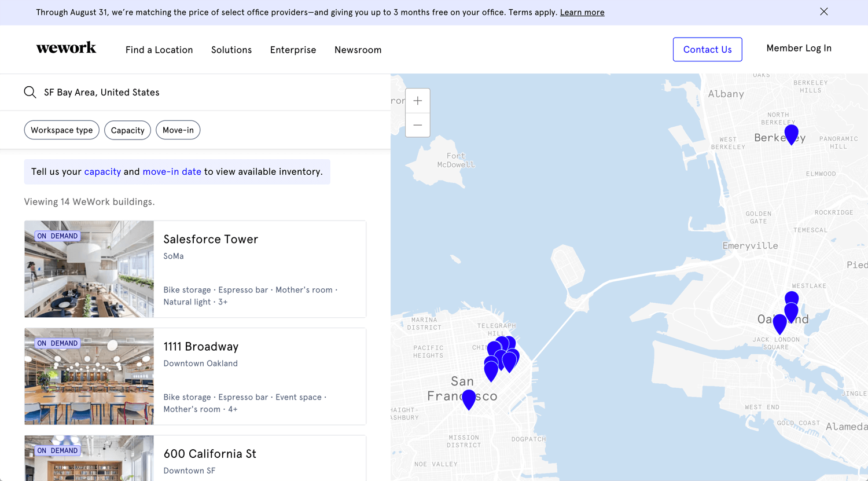868x481 pixels.
Task: Click the Emeryville label on the map
Action: [x=750, y=246]
